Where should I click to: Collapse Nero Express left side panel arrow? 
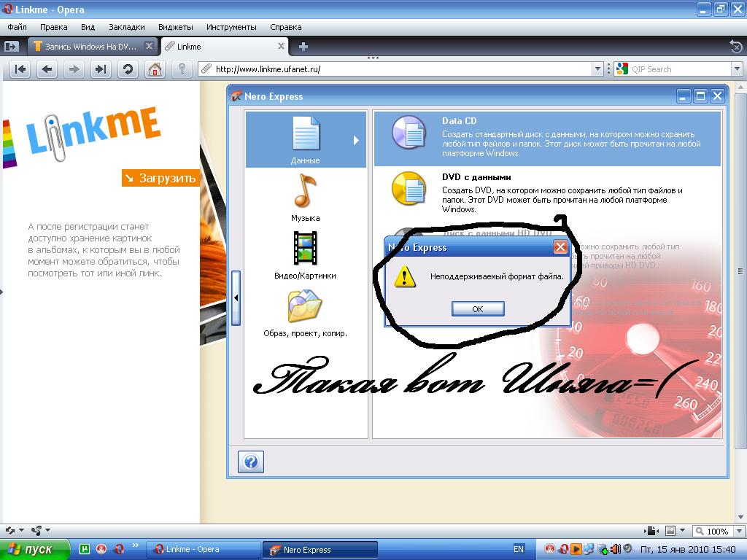click(236, 298)
